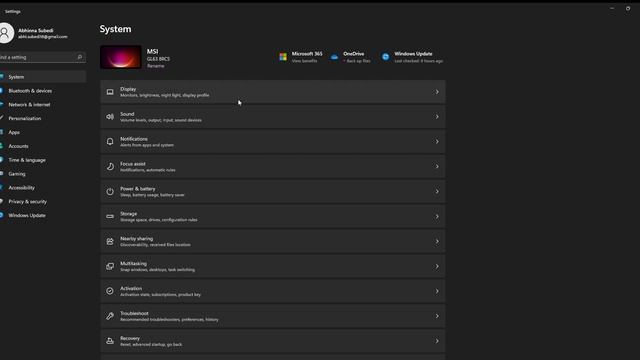Click the Multitasking windows icon
The width and height of the screenshot is (640, 360).
click(x=110, y=266)
